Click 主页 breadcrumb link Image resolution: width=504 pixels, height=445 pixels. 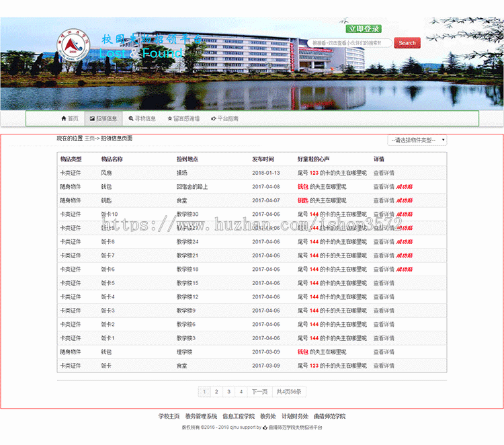point(89,138)
